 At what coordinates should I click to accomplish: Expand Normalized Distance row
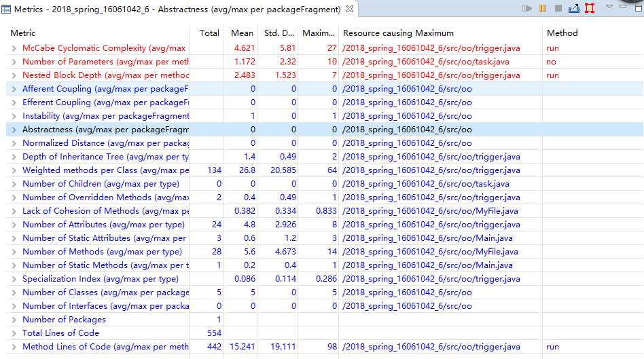coord(14,143)
